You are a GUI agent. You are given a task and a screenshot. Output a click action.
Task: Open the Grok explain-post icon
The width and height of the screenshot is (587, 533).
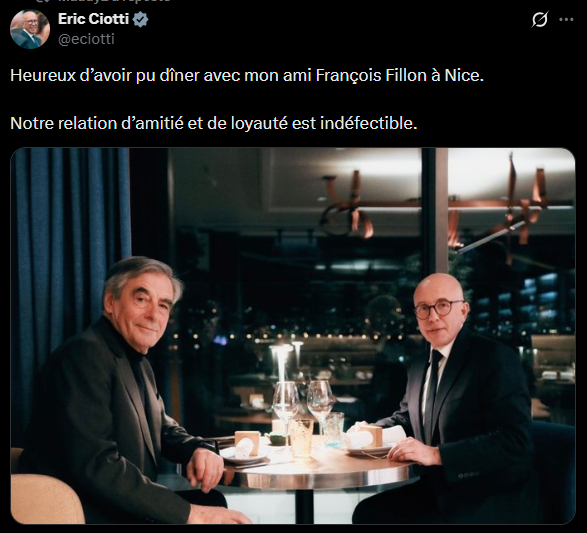click(x=539, y=19)
